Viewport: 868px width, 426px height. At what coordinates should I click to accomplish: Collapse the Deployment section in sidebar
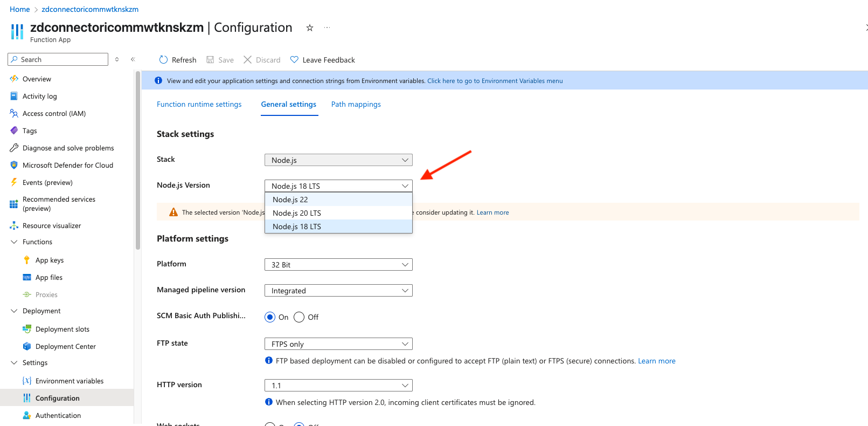(x=14, y=311)
